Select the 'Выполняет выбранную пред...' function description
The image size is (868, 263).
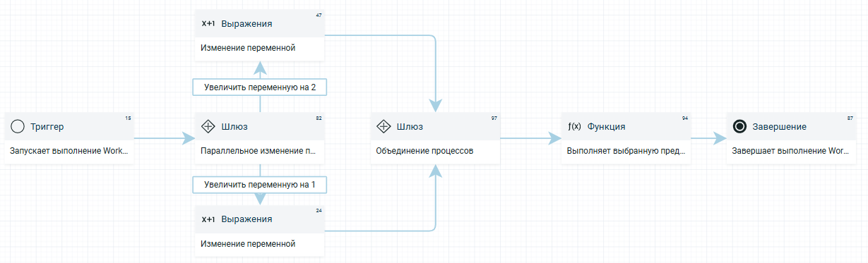click(625, 151)
